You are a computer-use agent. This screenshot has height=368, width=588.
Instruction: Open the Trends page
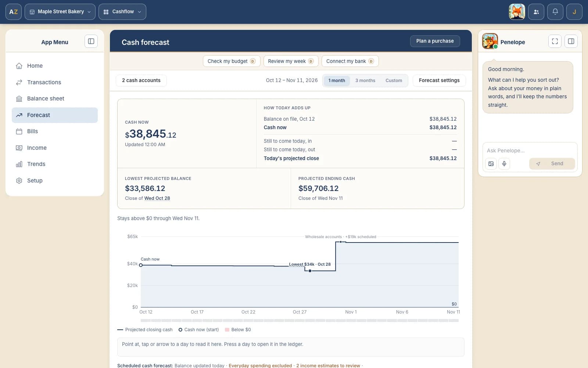click(55, 164)
